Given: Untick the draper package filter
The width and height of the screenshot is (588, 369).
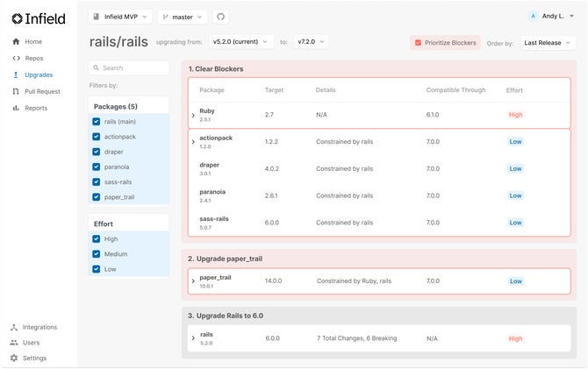Looking at the screenshot, I should [x=97, y=152].
